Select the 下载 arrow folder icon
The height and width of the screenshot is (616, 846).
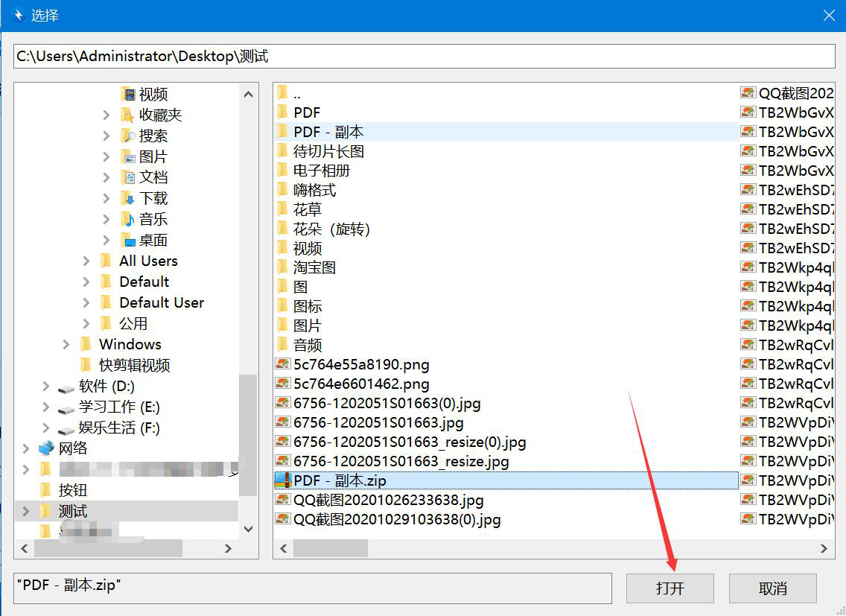pyautogui.click(x=128, y=199)
